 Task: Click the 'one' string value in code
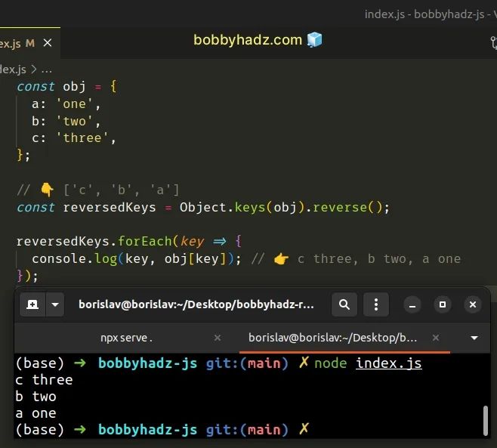click(x=74, y=104)
